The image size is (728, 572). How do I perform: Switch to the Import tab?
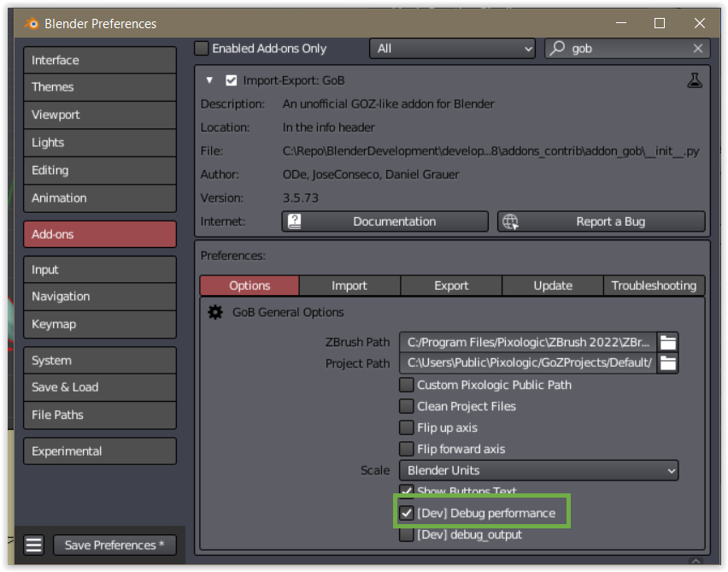(x=349, y=286)
